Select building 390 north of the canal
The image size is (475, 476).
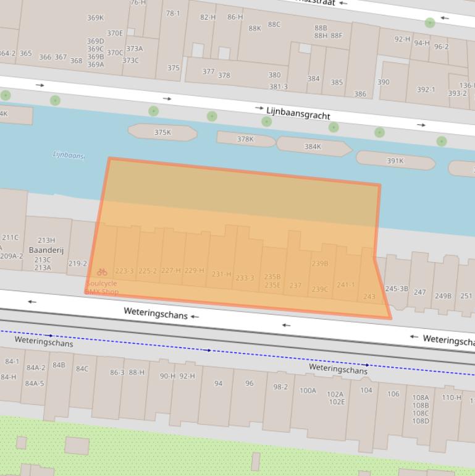click(x=384, y=82)
